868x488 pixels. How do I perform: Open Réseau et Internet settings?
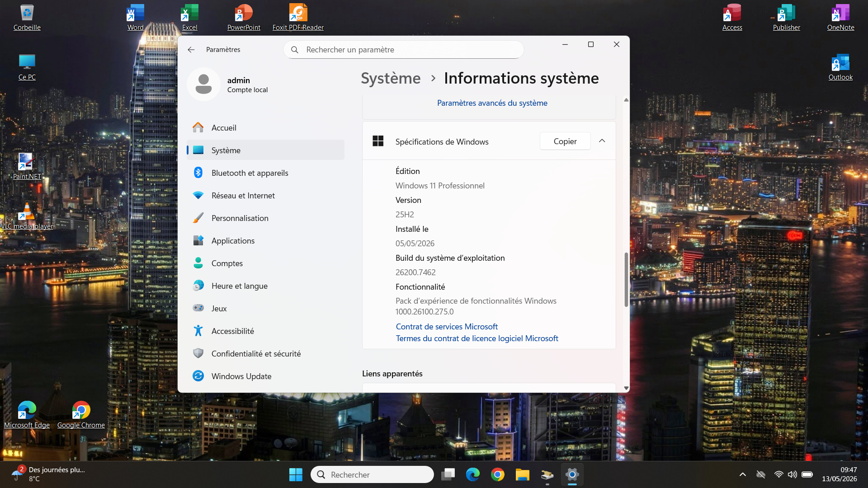pos(265,196)
